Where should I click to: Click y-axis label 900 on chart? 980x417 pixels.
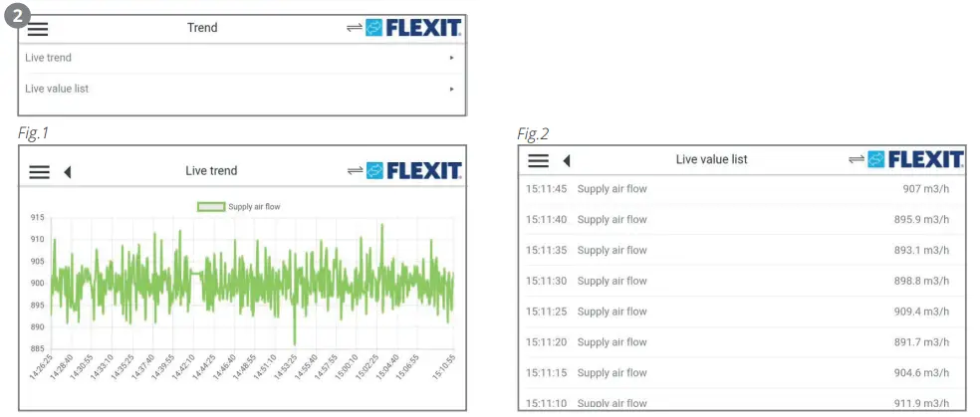(37, 284)
